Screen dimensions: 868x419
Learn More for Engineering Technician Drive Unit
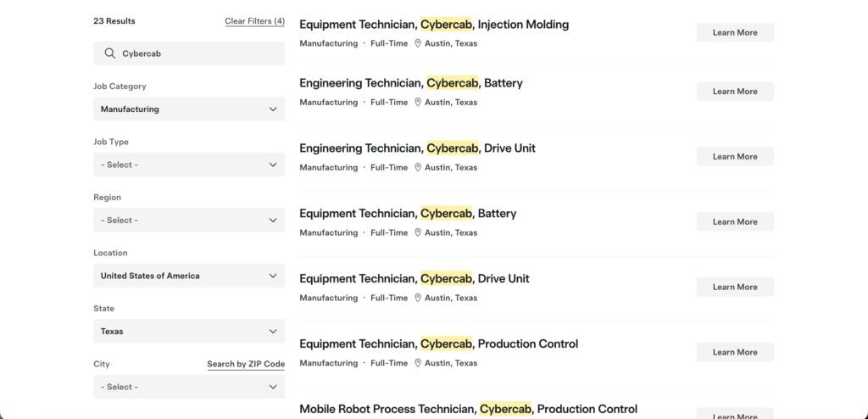point(734,156)
